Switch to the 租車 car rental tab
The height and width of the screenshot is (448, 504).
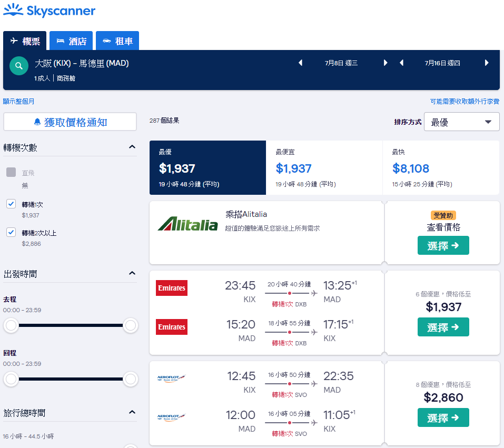117,41
